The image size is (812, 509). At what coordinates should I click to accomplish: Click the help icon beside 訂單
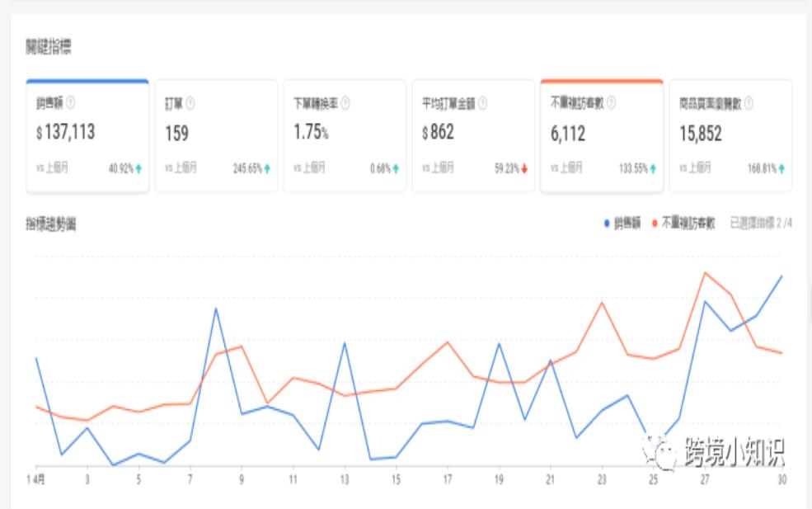[x=190, y=104]
